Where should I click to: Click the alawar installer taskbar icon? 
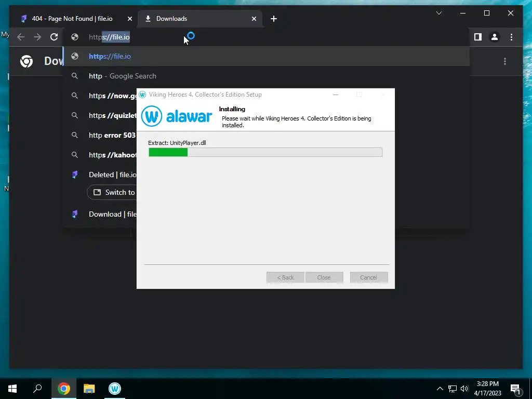(x=115, y=389)
